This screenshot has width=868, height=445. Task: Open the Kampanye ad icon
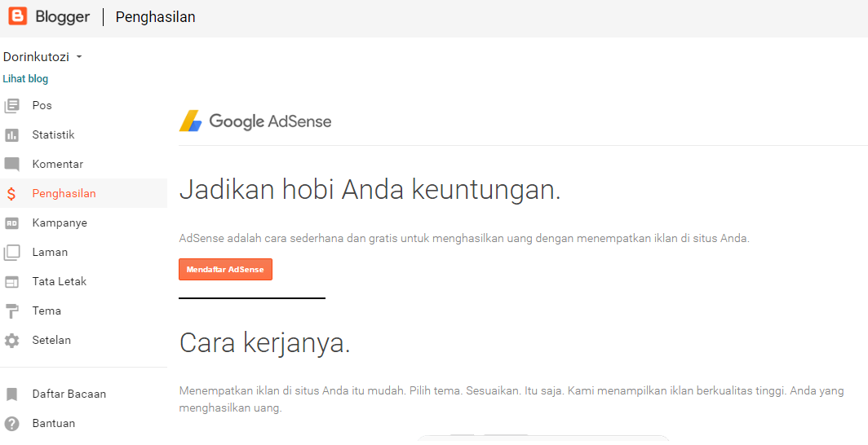pos(11,223)
